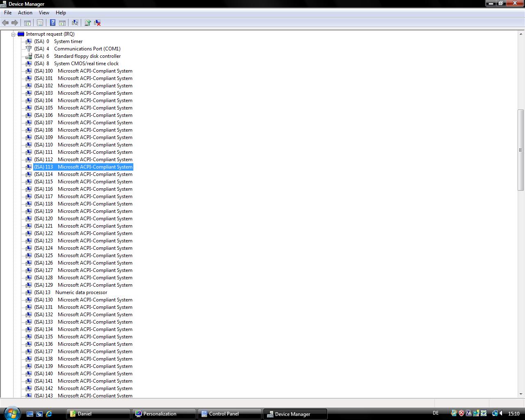Click the scrollbar down arrow
The height and width of the screenshot is (420, 525).
pos(521,394)
